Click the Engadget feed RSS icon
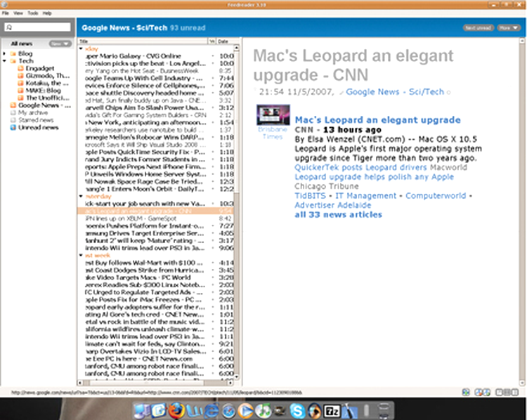The height and width of the screenshot is (420, 527). click(x=21, y=68)
